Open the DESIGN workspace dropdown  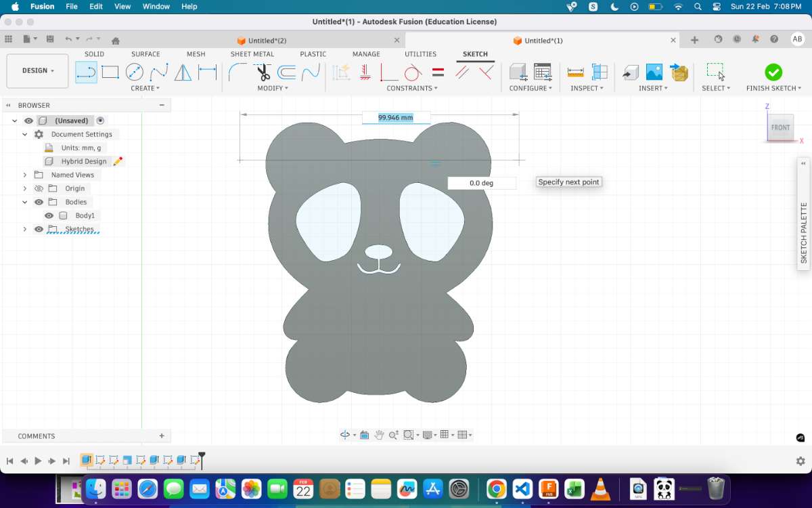(38, 70)
